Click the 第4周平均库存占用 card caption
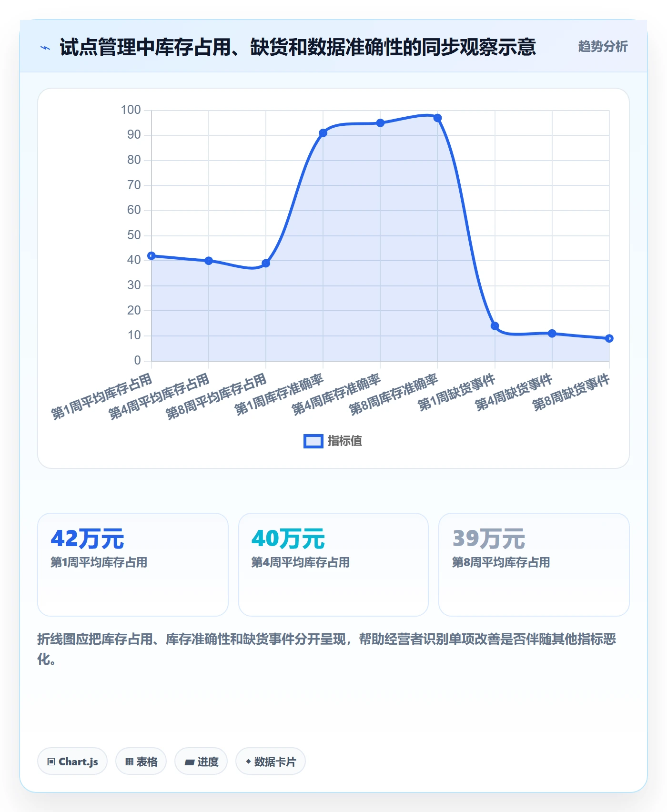 click(301, 562)
